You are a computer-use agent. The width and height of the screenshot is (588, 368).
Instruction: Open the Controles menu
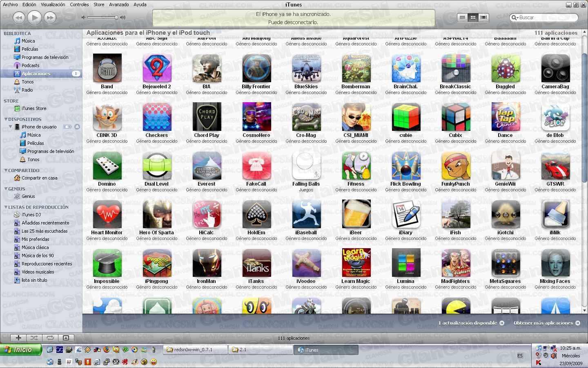tap(79, 4)
